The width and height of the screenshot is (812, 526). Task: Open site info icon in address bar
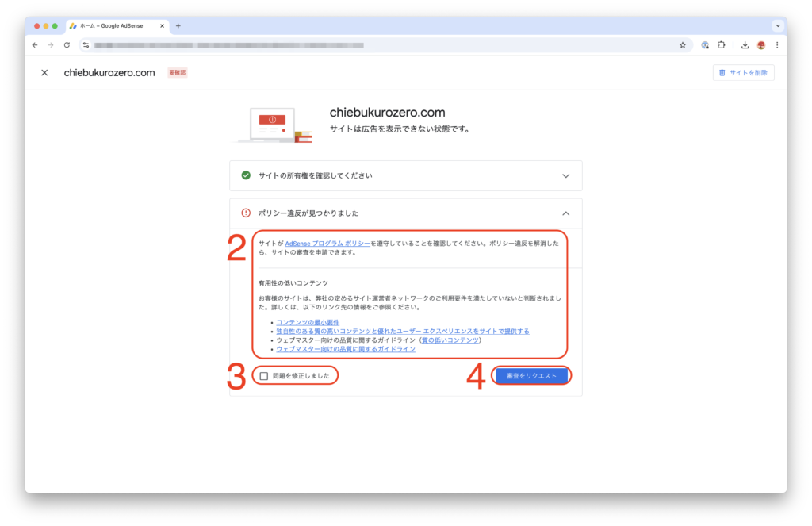coord(86,45)
